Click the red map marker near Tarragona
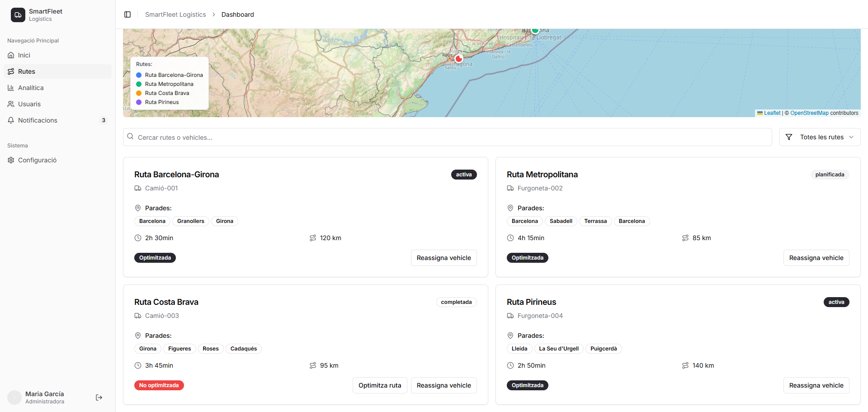 (x=459, y=58)
